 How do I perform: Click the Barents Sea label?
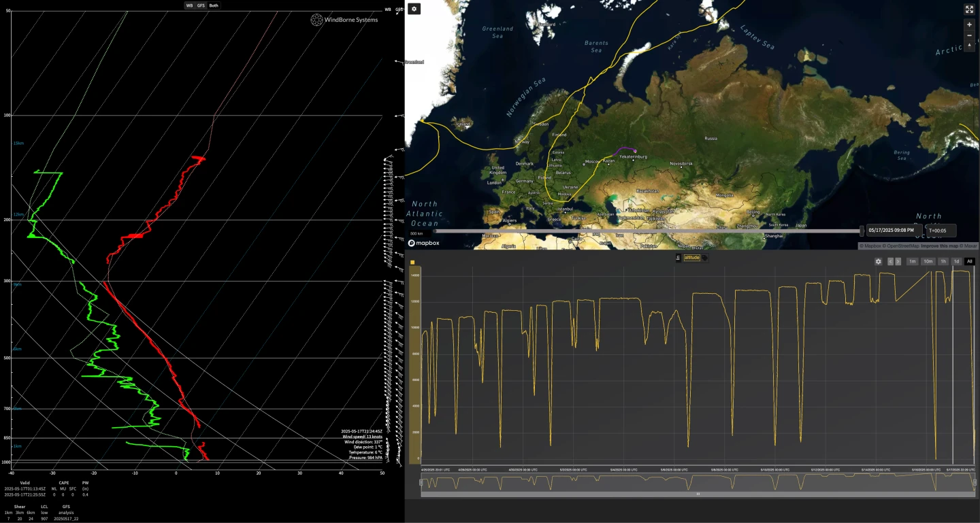click(x=597, y=46)
